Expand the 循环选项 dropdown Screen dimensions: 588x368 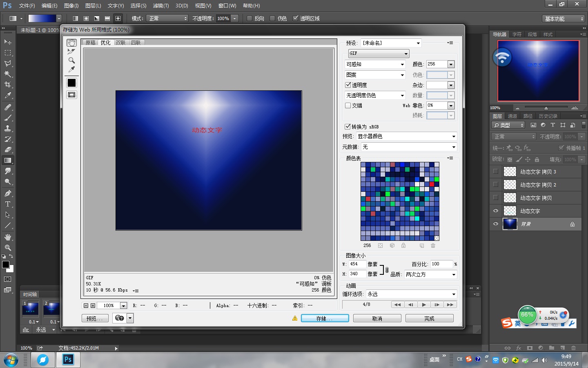[x=411, y=294]
